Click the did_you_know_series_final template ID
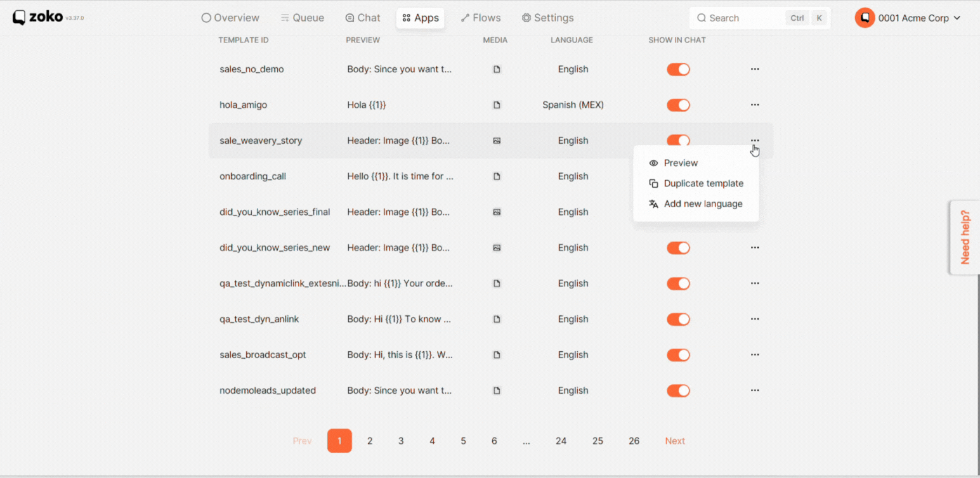 coord(275,212)
